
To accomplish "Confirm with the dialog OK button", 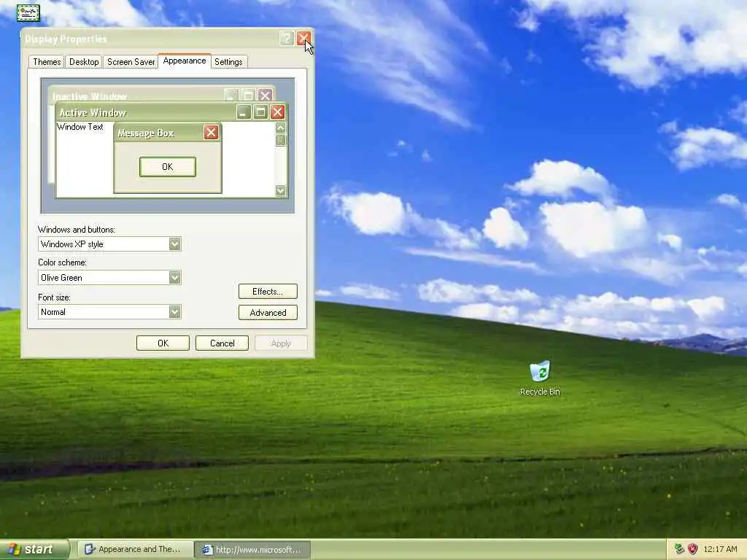I will (163, 343).
